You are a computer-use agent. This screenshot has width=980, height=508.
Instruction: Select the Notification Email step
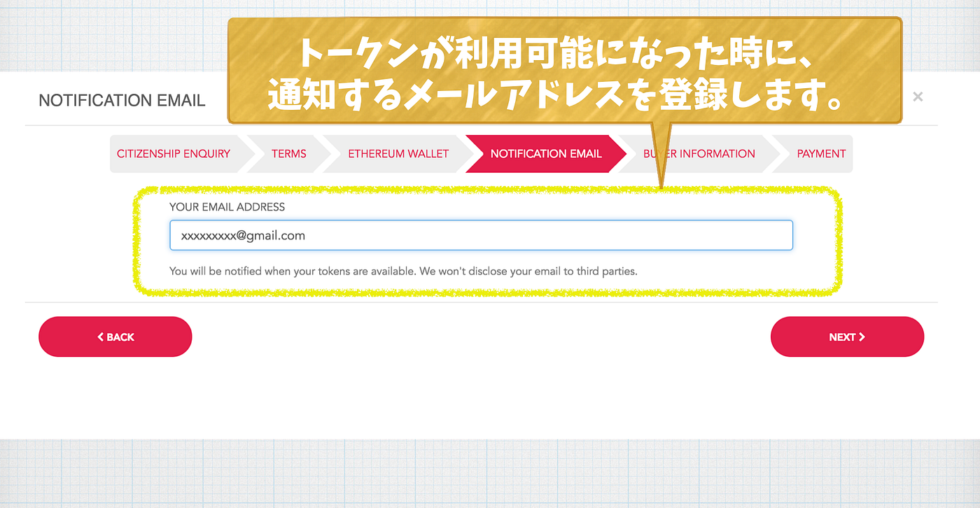pos(546,154)
